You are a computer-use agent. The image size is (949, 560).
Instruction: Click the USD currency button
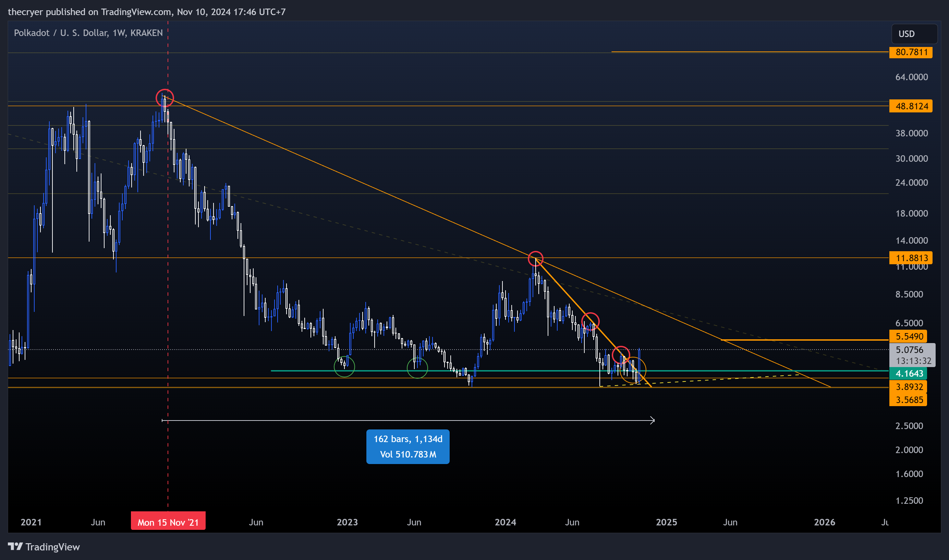click(914, 34)
